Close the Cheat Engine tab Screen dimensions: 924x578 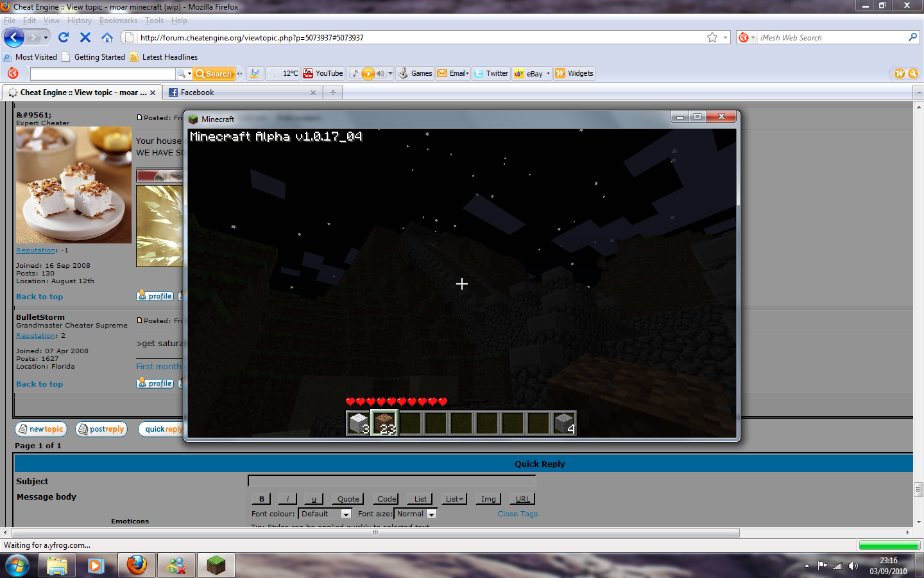click(153, 92)
